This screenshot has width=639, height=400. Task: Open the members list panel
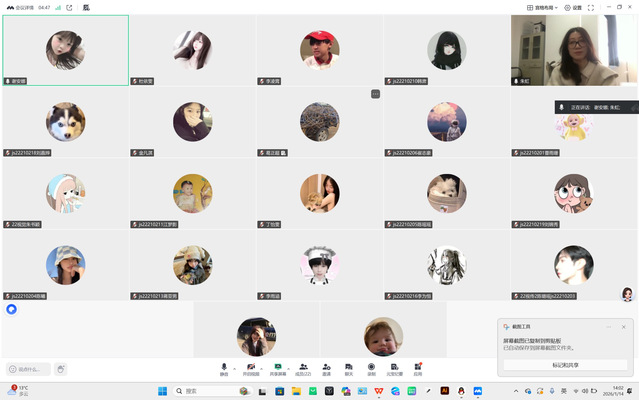(x=302, y=367)
